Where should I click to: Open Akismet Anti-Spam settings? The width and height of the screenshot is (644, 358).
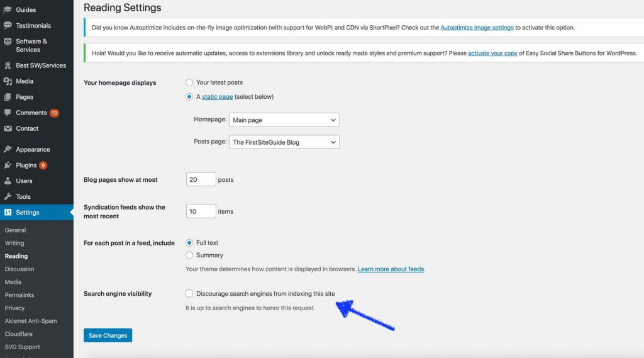click(31, 321)
